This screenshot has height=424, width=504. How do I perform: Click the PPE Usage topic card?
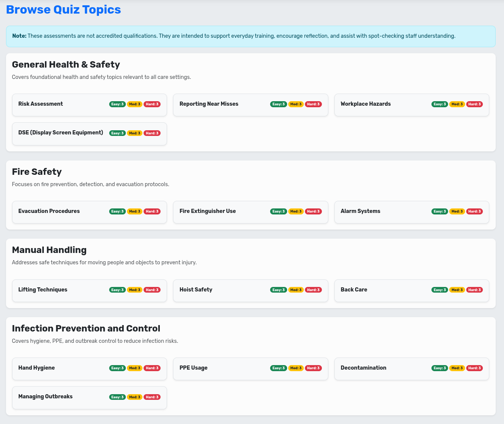(x=193, y=368)
